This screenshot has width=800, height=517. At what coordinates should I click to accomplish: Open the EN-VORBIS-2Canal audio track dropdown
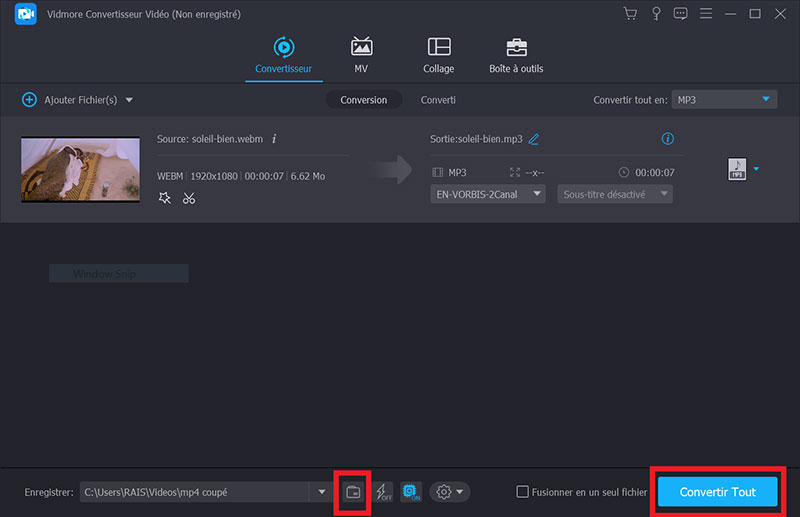(x=488, y=194)
